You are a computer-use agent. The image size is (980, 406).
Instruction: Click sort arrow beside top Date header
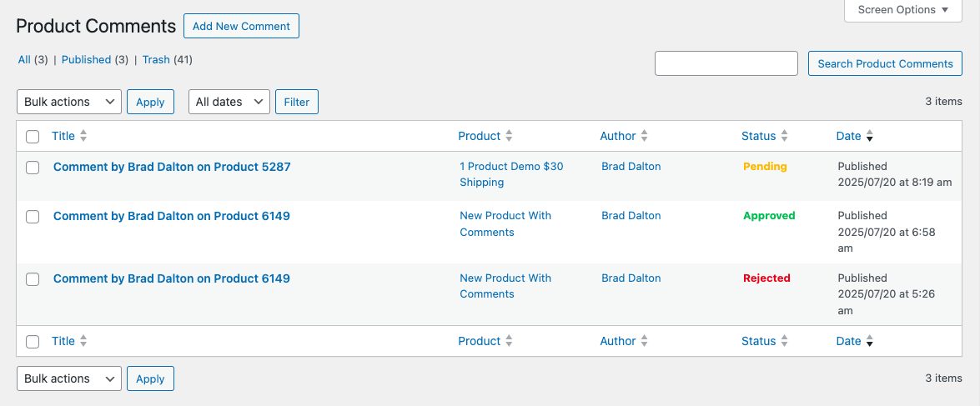(x=870, y=137)
